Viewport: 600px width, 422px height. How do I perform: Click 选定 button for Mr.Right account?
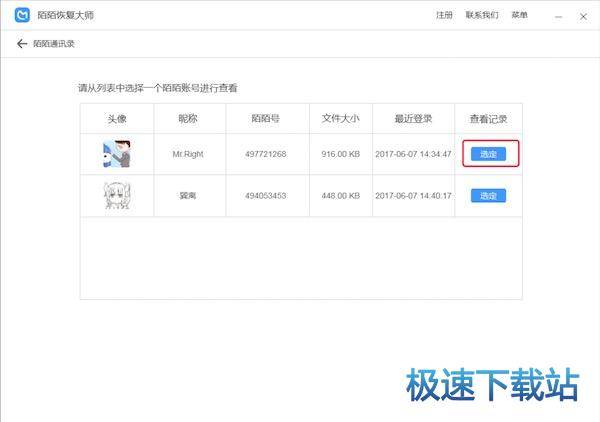pos(488,154)
